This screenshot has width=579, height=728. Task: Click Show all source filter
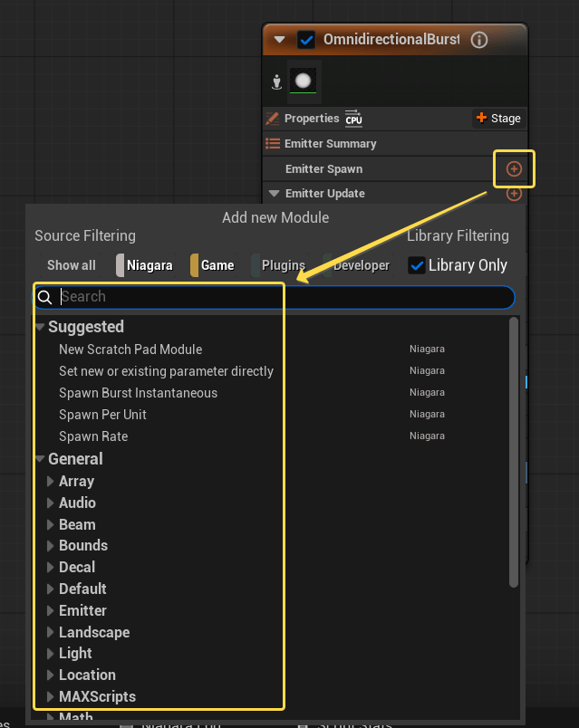(71, 265)
